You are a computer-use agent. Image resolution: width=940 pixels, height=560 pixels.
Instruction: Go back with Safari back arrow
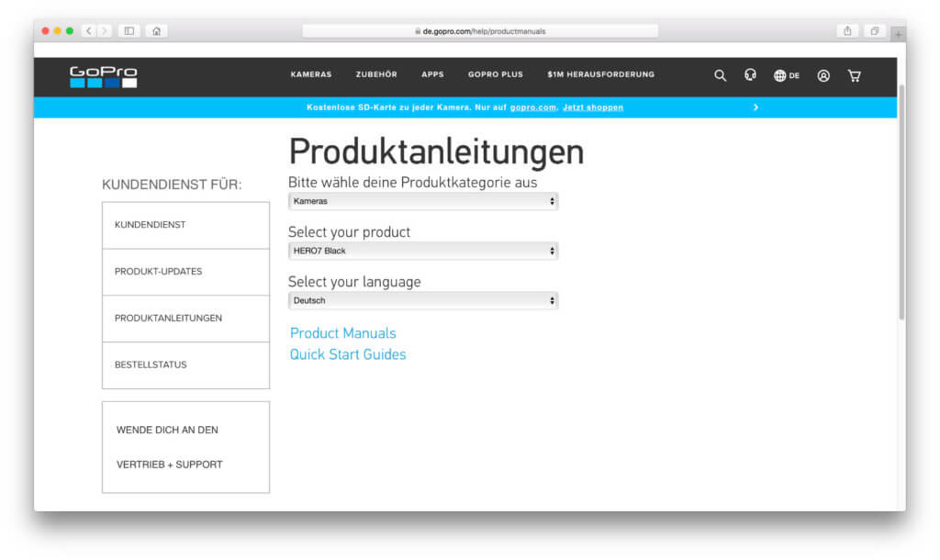point(89,30)
